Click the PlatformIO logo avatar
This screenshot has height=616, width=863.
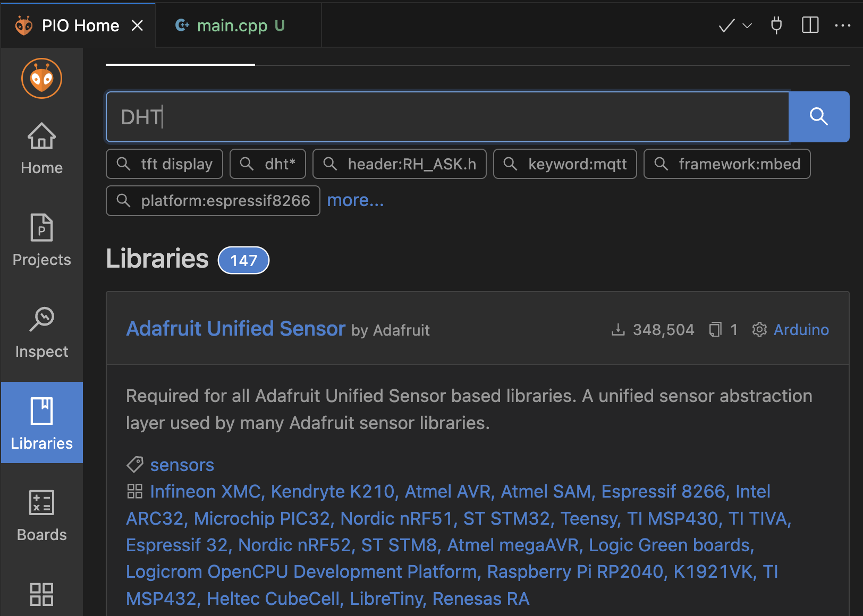(x=41, y=78)
